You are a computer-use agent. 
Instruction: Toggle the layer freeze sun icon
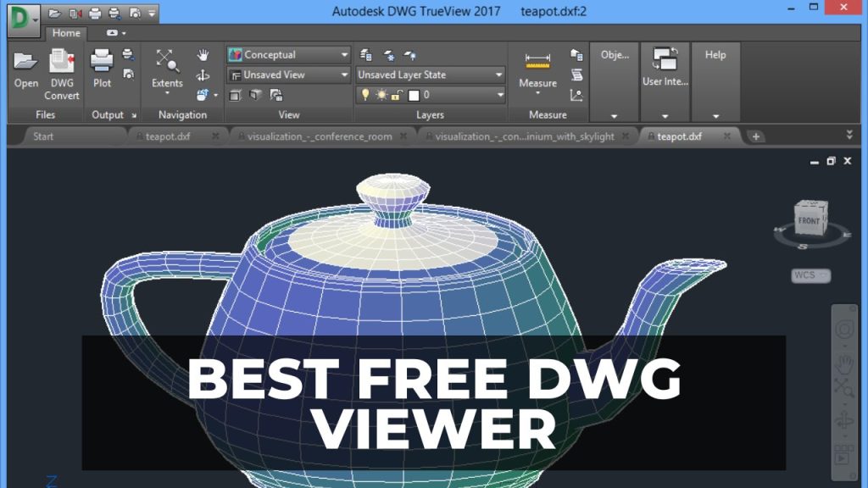(x=381, y=95)
